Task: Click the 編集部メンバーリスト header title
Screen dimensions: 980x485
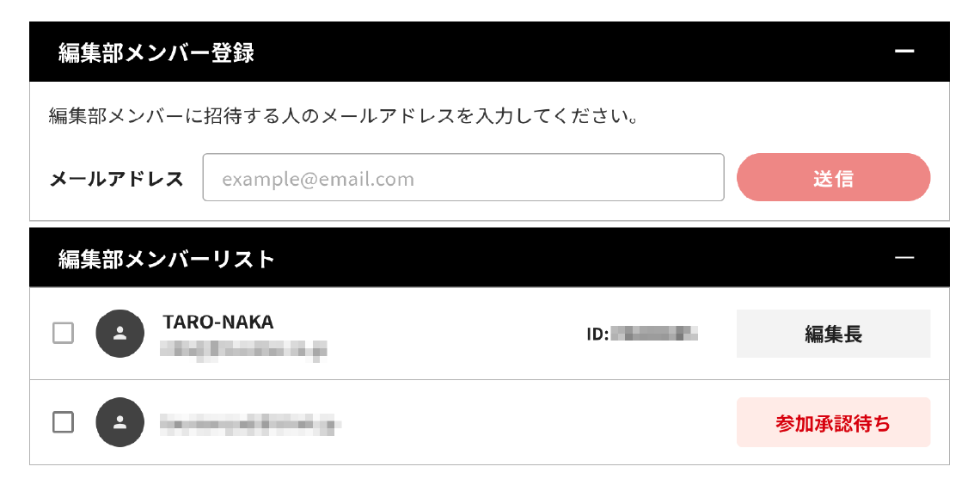Action: pos(167,259)
